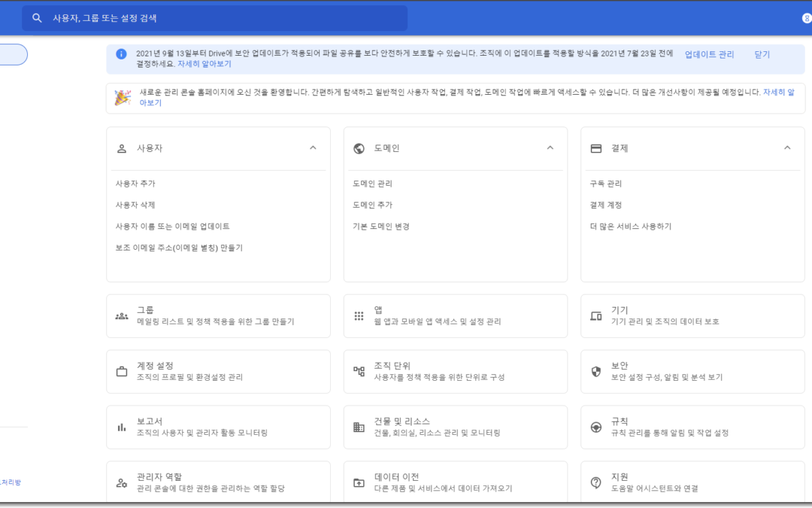
Task: Open the 조직 단위 card title
Action: pyautogui.click(x=392, y=366)
